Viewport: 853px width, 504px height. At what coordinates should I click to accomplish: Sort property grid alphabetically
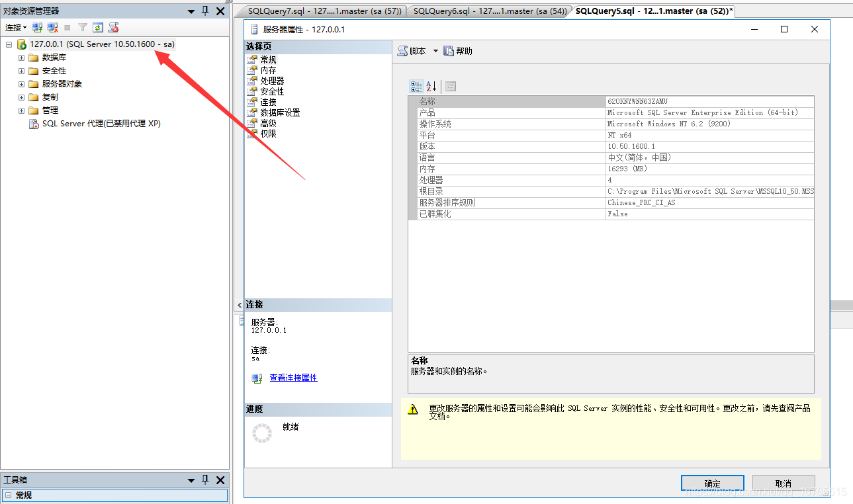(431, 87)
